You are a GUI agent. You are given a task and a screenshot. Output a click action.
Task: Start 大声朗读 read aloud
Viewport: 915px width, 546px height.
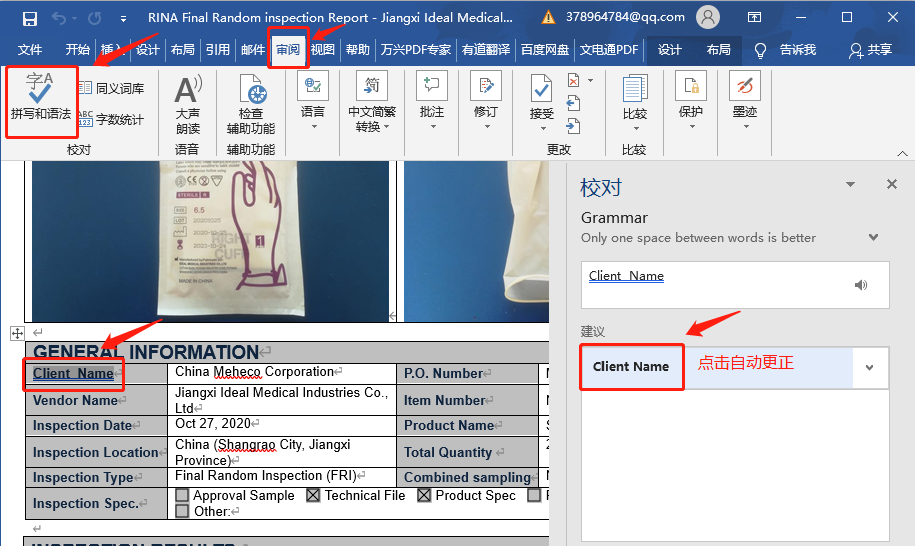(x=188, y=104)
